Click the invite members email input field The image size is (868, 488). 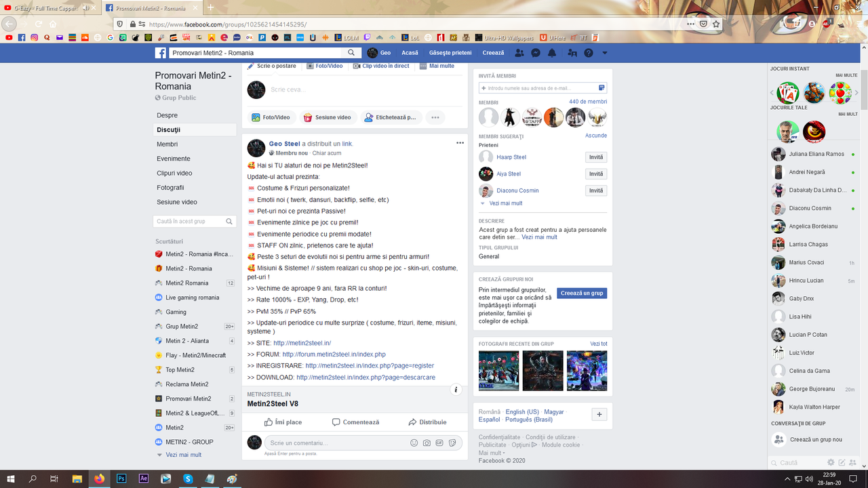pos(542,88)
